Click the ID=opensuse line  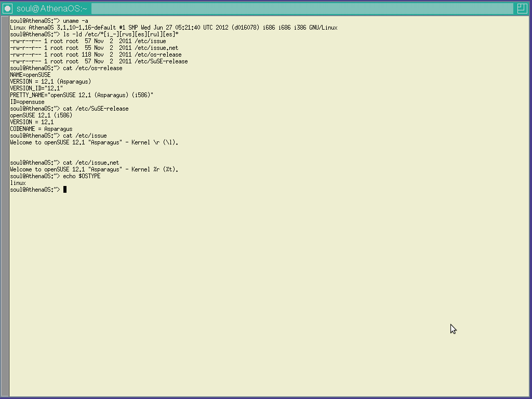(27, 102)
